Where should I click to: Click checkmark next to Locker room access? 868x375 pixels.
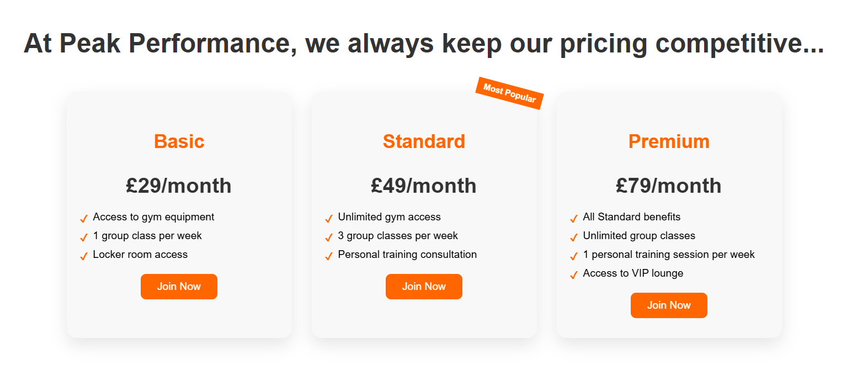tap(84, 256)
